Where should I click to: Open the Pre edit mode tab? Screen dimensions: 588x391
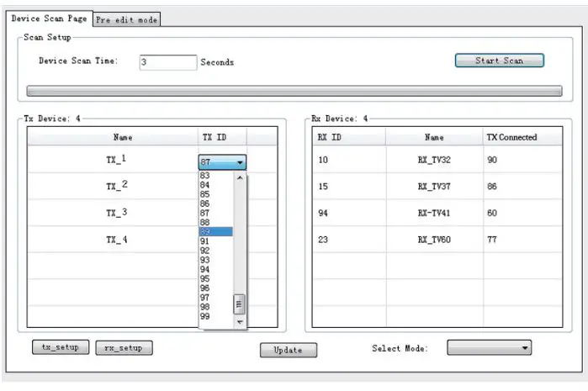(126, 19)
